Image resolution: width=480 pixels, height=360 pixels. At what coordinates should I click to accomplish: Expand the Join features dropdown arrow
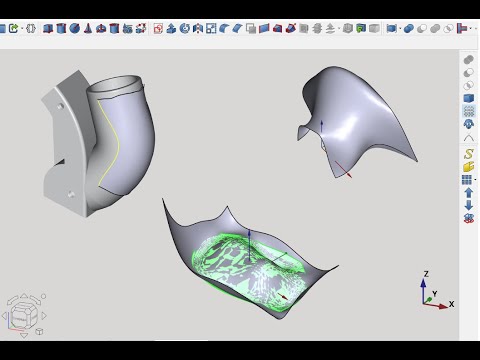pos(471,29)
